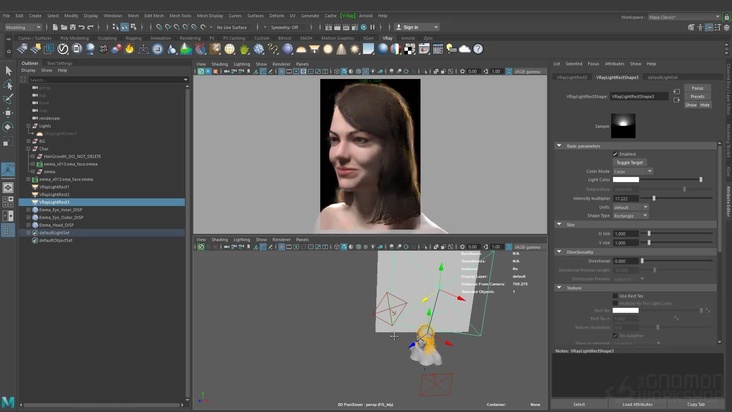
Task: Collapse the Basic parameters section
Action: (559, 146)
